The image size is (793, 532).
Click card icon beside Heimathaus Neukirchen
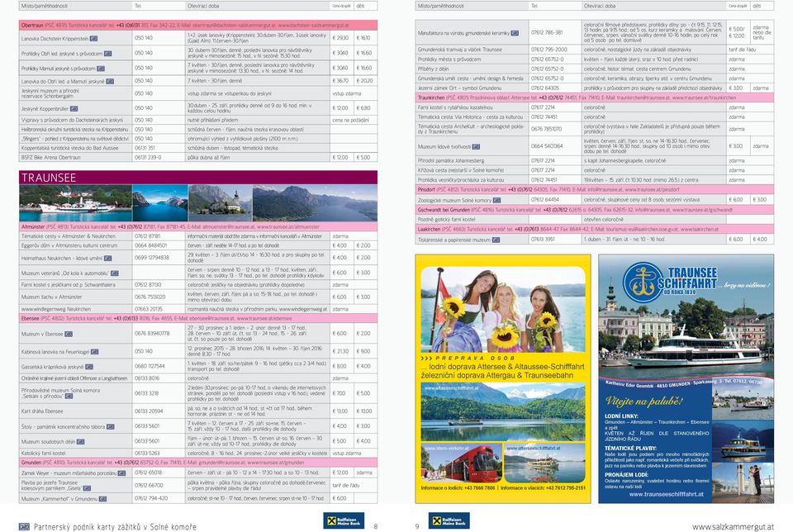pos(107,258)
